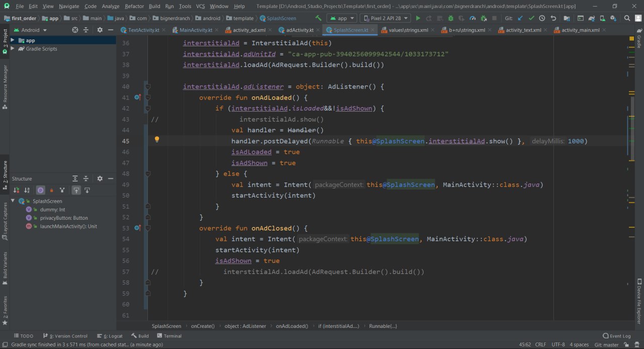Open the app run configuration dropdown
The image size is (644, 349).
[342, 18]
